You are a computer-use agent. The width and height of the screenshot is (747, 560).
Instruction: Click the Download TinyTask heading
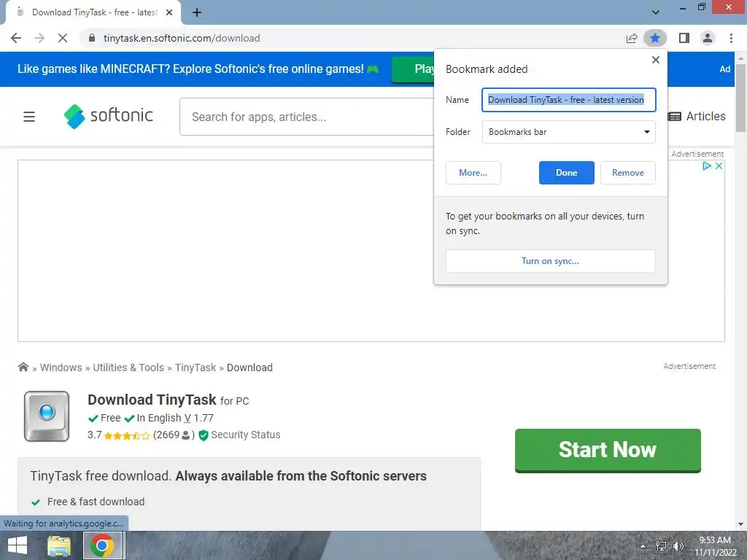point(152,400)
